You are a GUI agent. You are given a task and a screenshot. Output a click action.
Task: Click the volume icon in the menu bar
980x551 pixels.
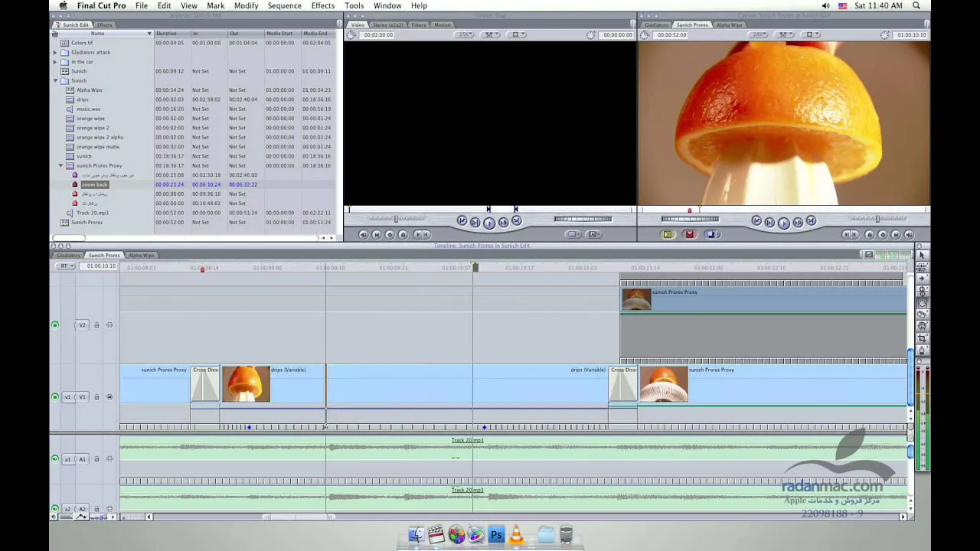825,5
